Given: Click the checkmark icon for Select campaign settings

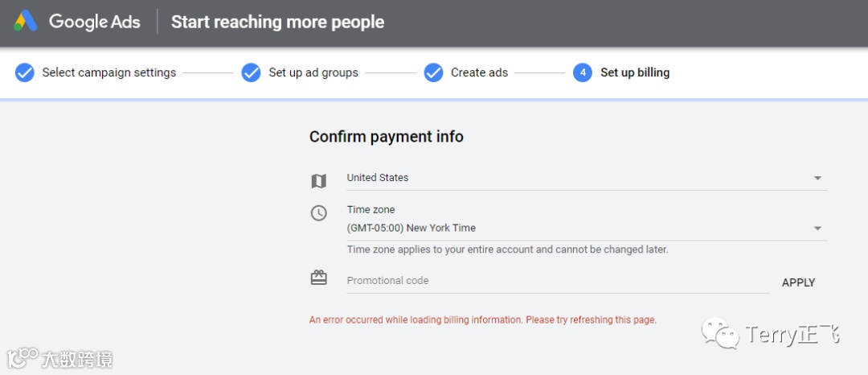Looking at the screenshot, I should click(x=25, y=72).
